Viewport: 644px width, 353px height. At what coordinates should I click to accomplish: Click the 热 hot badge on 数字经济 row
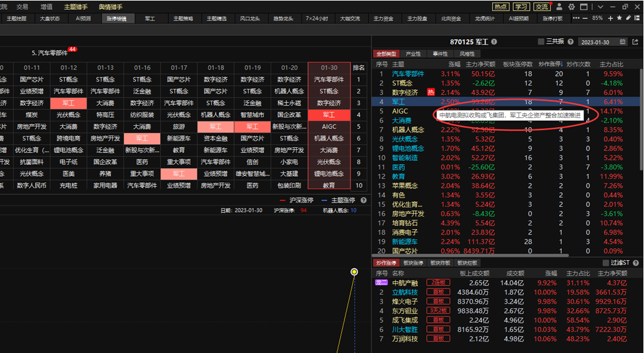430,92
